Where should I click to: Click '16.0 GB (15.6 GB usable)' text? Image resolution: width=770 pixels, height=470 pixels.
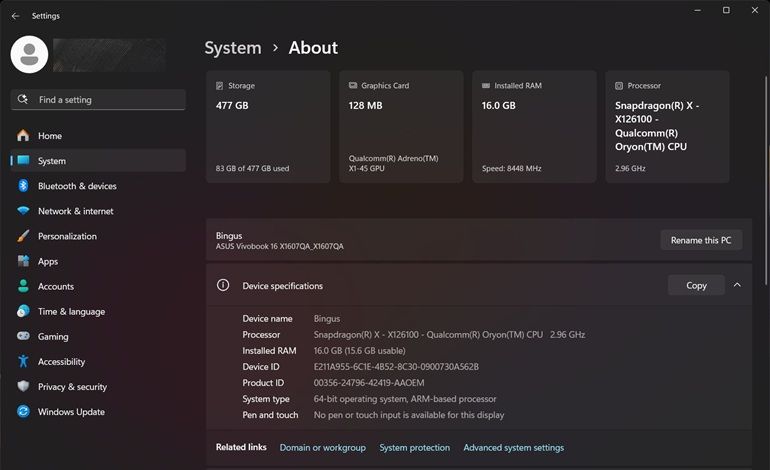coord(359,351)
